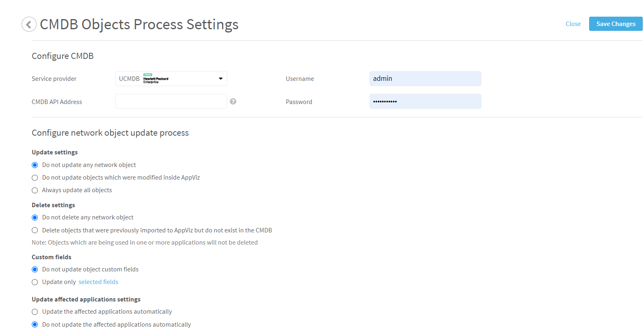Click the Username input field
644x336 pixels.
coord(425,79)
